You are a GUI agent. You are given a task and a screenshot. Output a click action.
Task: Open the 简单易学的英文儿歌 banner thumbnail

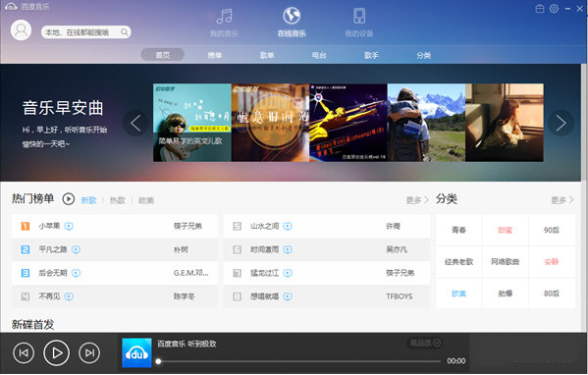(192, 123)
